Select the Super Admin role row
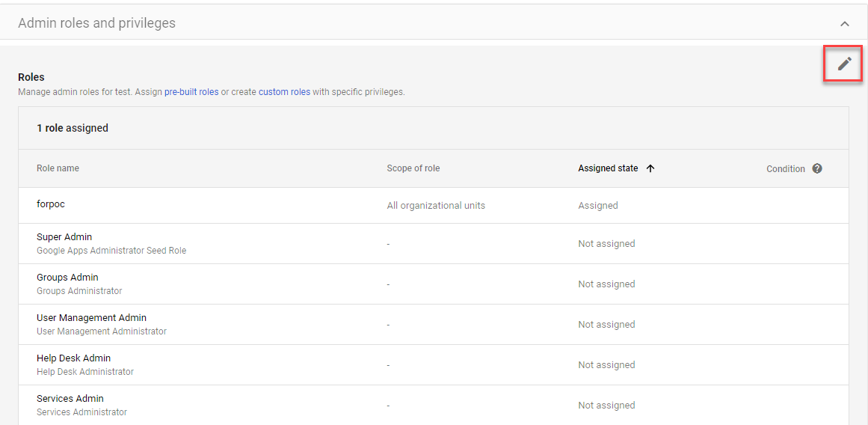This screenshot has width=868, height=425. [x=64, y=237]
